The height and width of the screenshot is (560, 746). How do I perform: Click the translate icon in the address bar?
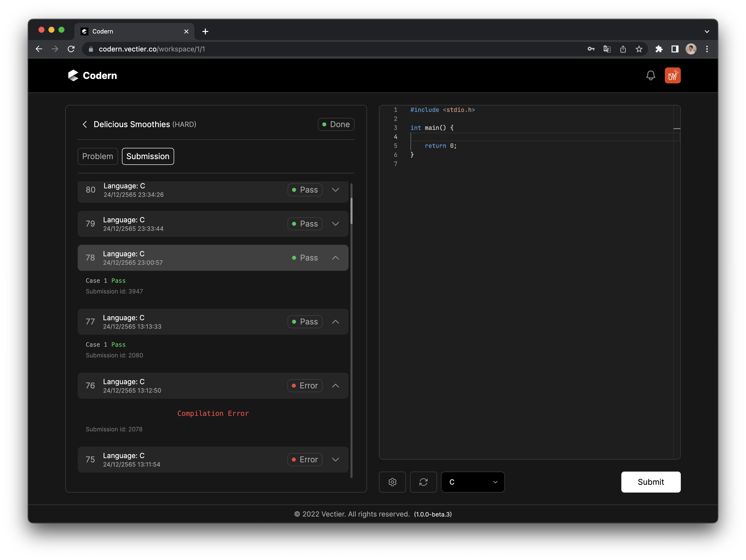pyautogui.click(x=607, y=49)
